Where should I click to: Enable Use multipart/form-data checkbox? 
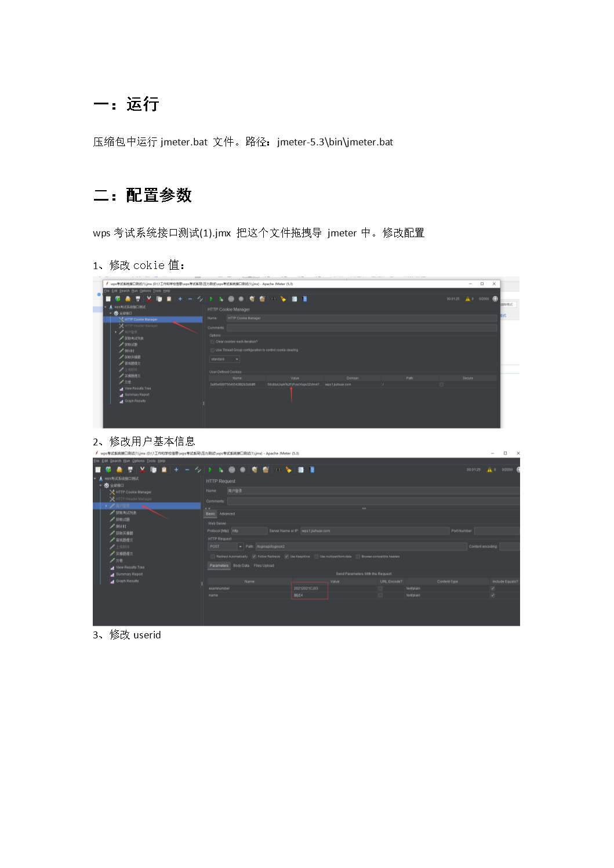tap(316, 557)
